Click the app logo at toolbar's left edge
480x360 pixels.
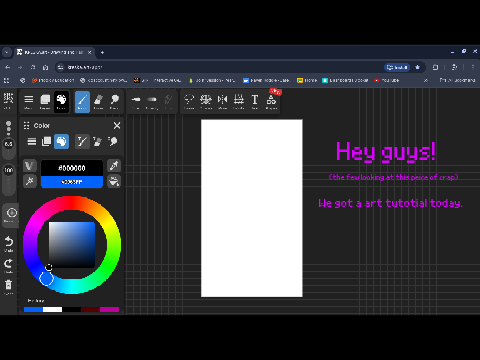pos(8,101)
